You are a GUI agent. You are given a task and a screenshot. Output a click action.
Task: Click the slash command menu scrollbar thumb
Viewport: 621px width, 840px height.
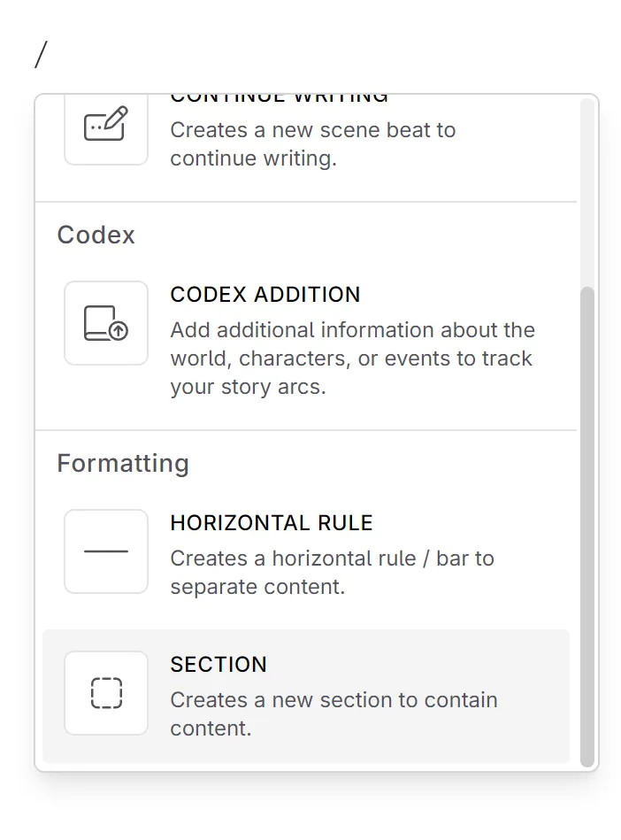587,526
